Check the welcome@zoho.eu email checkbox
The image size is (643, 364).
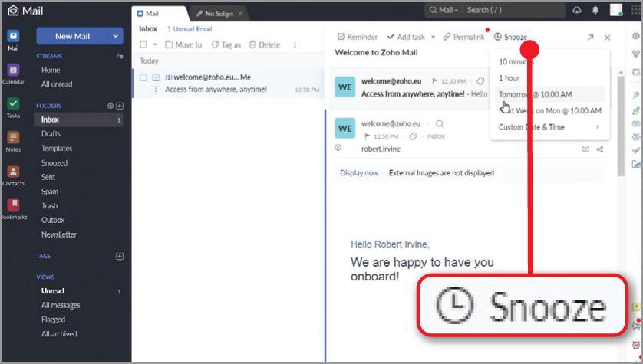point(143,77)
